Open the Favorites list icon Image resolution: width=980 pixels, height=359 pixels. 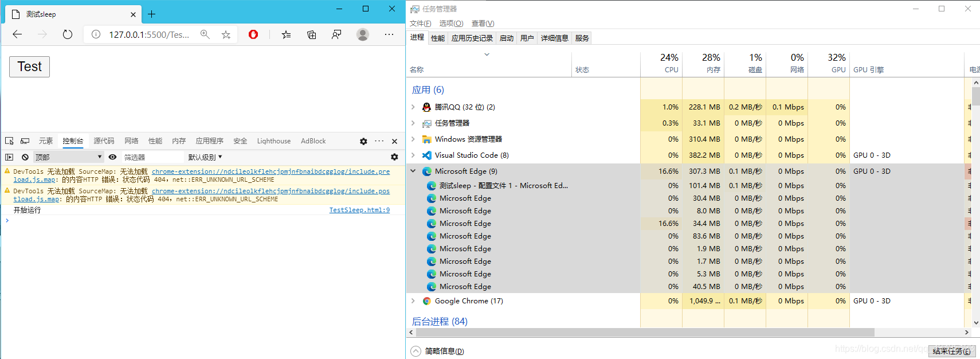coord(287,34)
